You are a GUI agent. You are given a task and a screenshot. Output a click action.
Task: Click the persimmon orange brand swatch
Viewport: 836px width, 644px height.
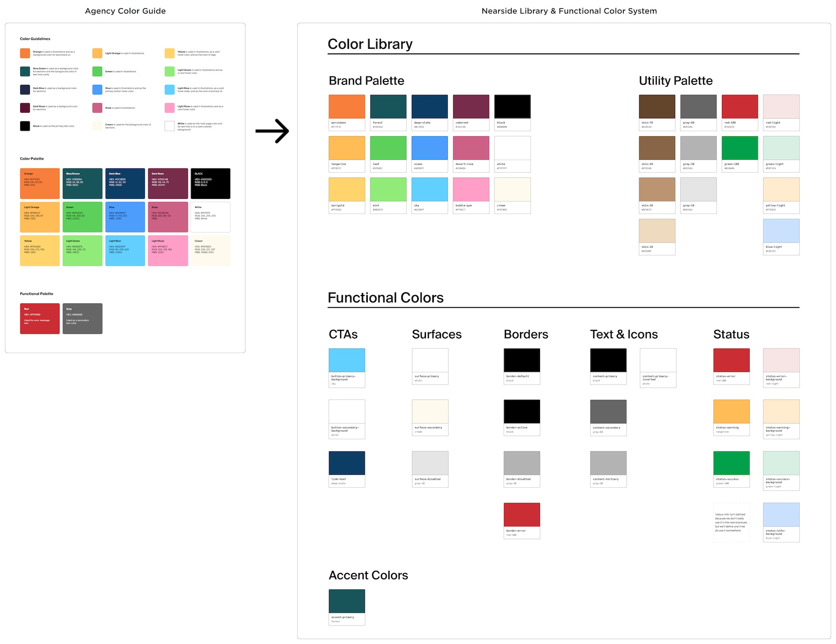[x=347, y=107]
